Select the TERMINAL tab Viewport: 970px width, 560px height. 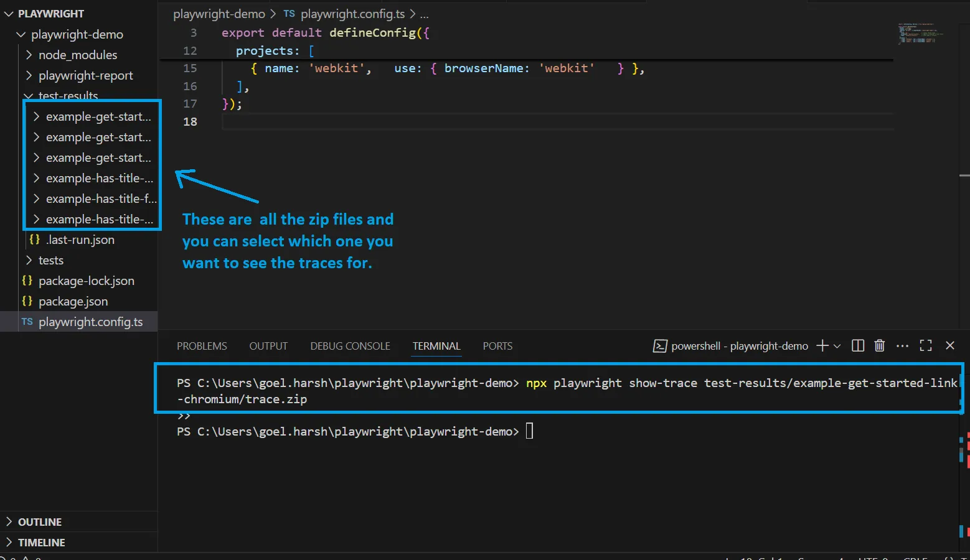[x=436, y=346]
